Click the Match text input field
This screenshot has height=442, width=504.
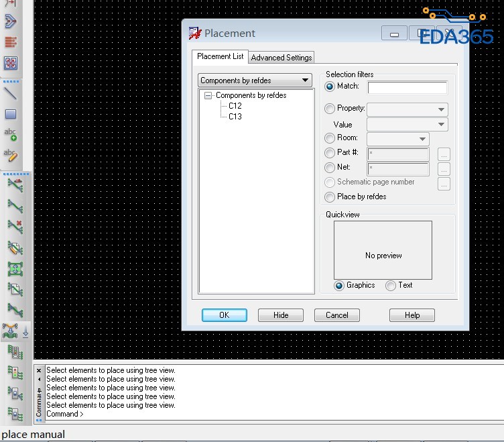(x=407, y=87)
